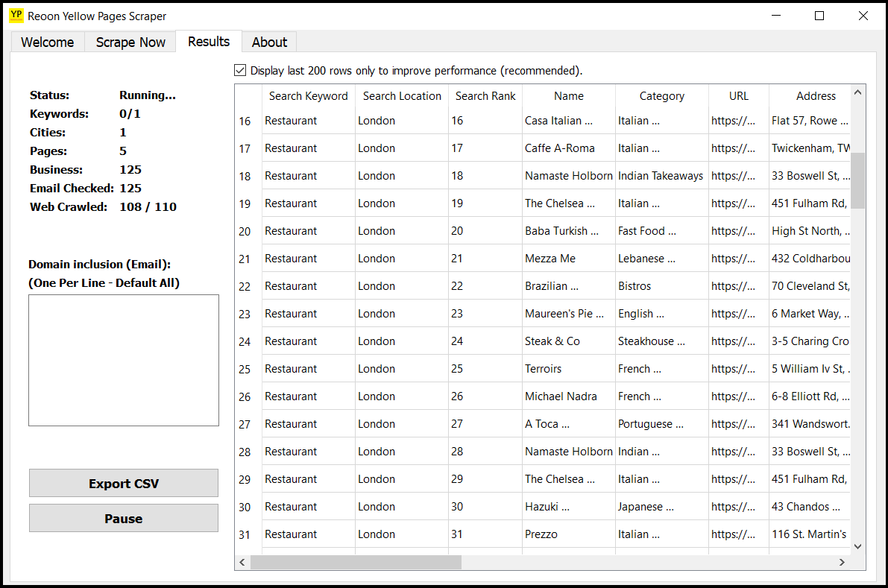Image resolution: width=888 pixels, height=588 pixels.
Task: Click the '70 Cleveland St,' address cell
Action: pos(810,285)
